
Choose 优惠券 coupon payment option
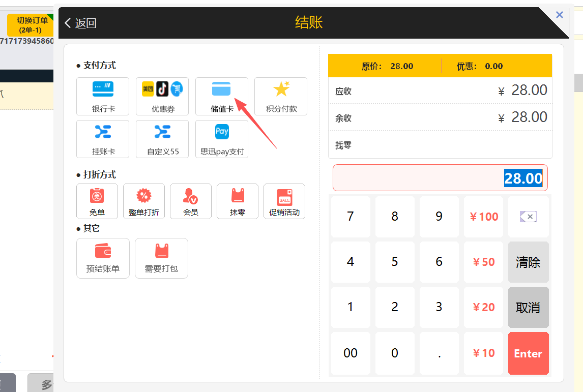point(162,96)
